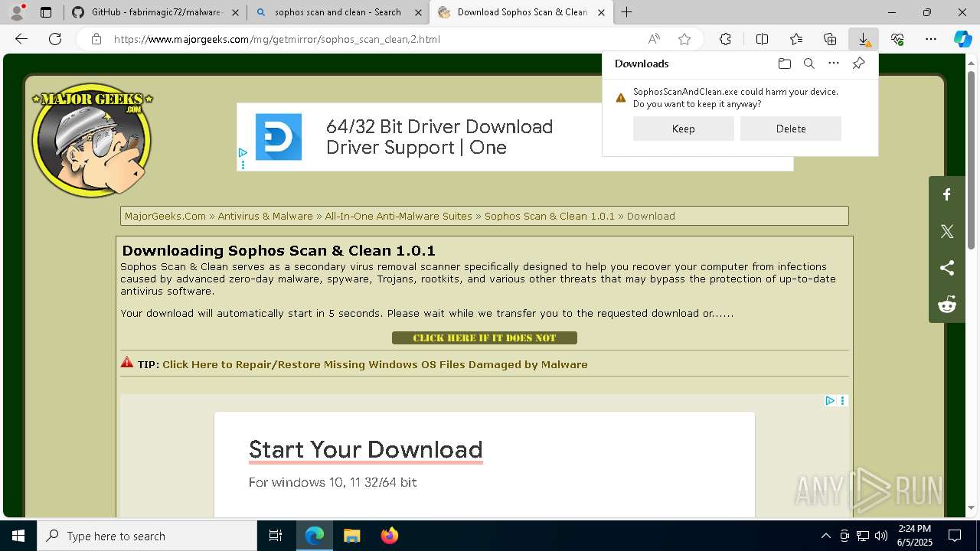Open File Explorer from taskbar
The image size is (980, 551).
tap(351, 536)
